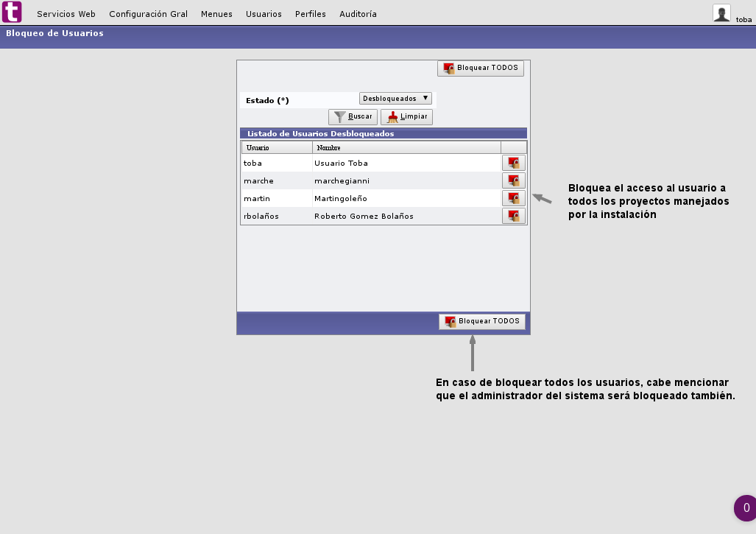Block Martingoleño via its lock icon
Viewport: 756px width, 534px height.
coord(513,197)
